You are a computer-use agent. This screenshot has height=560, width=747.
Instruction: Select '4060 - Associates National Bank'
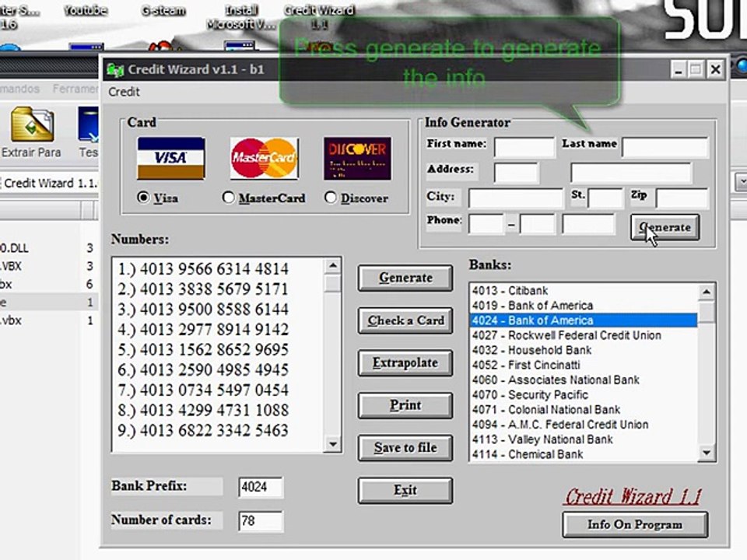click(583, 380)
